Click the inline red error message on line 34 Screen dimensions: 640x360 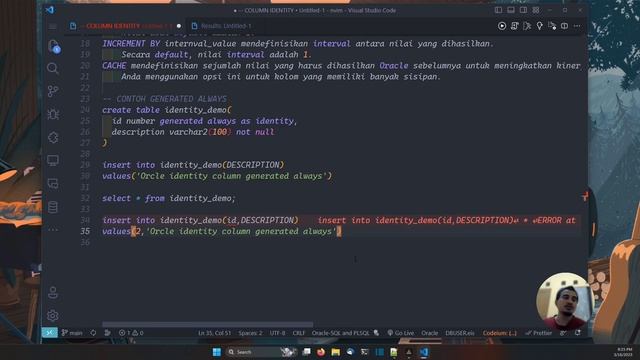pos(447,220)
